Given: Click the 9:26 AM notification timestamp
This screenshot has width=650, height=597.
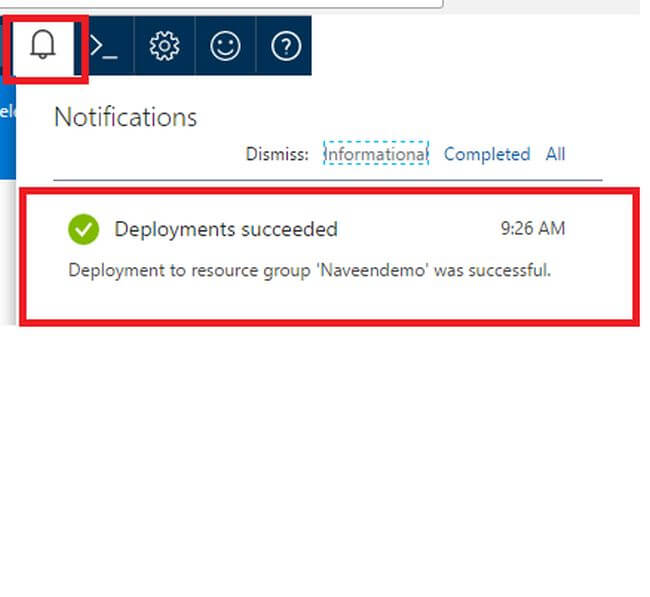Looking at the screenshot, I should click(x=532, y=229).
